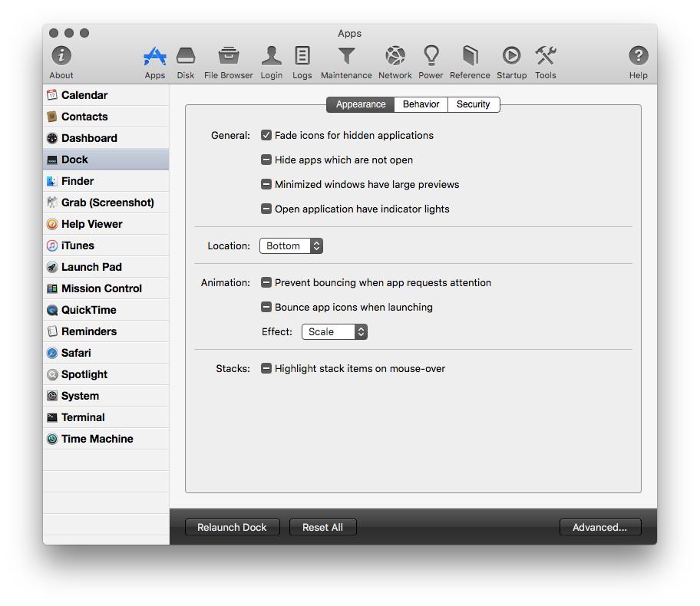Uncheck Fade icons for hidden applications
Image resolution: width=700 pixels, height=606 pixels.
[x=266, y=135]
